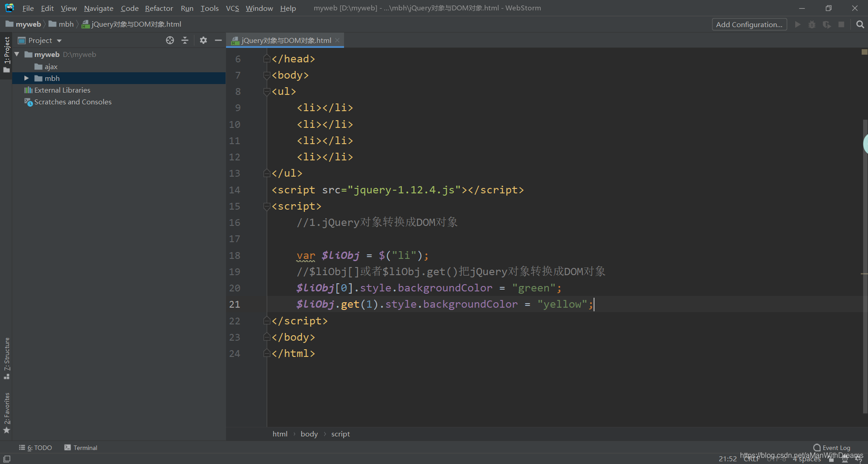The height and width of the screenshot is (464, 868).
Task: Hide the Project tool window
Action: tap(218, 40)
